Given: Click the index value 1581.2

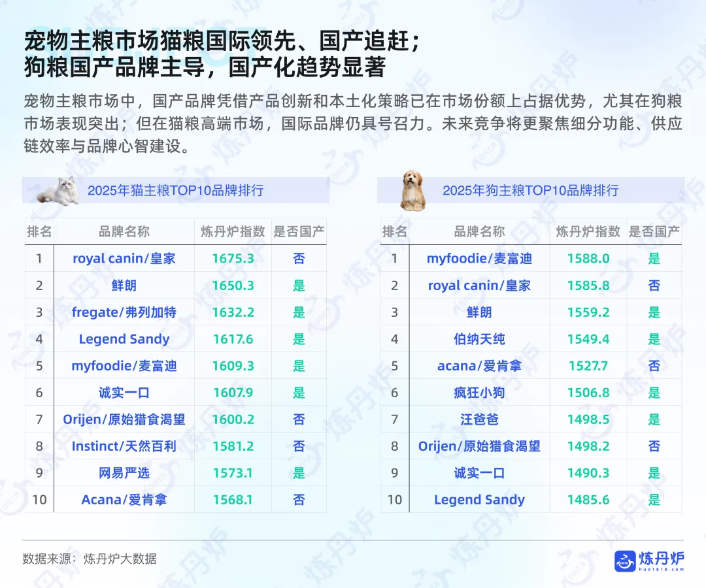Looking at the screenshot, I should point(233,446).
